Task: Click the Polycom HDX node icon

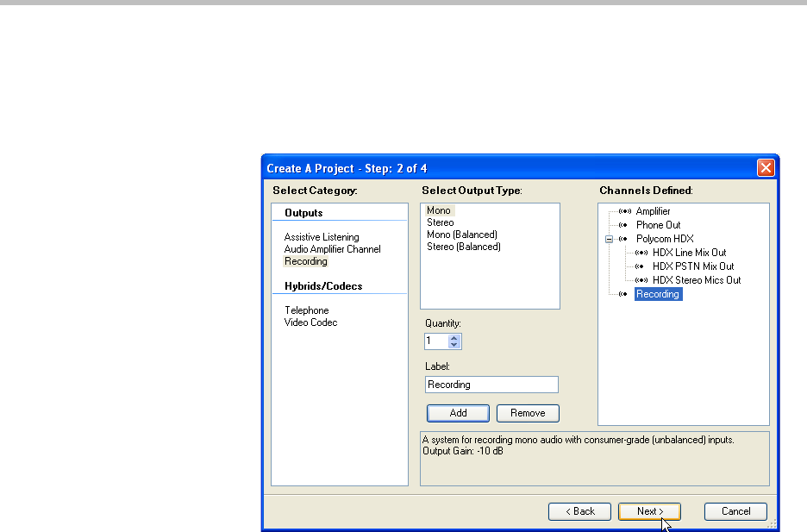Action: (623, 239)
